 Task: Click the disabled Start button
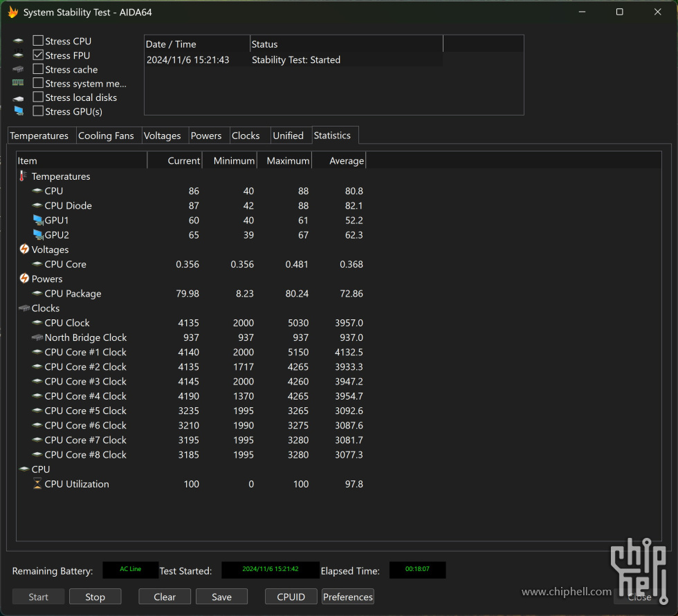[x=39, y=597]
